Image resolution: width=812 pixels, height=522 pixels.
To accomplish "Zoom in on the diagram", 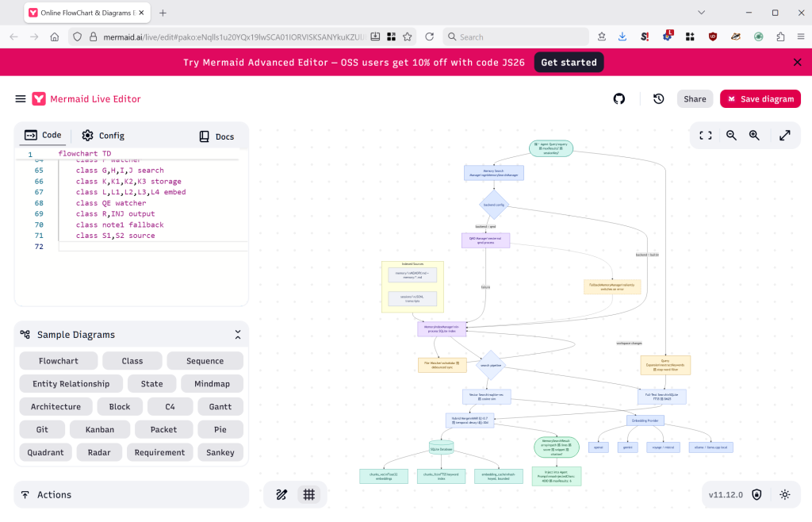I will (753, 135).
